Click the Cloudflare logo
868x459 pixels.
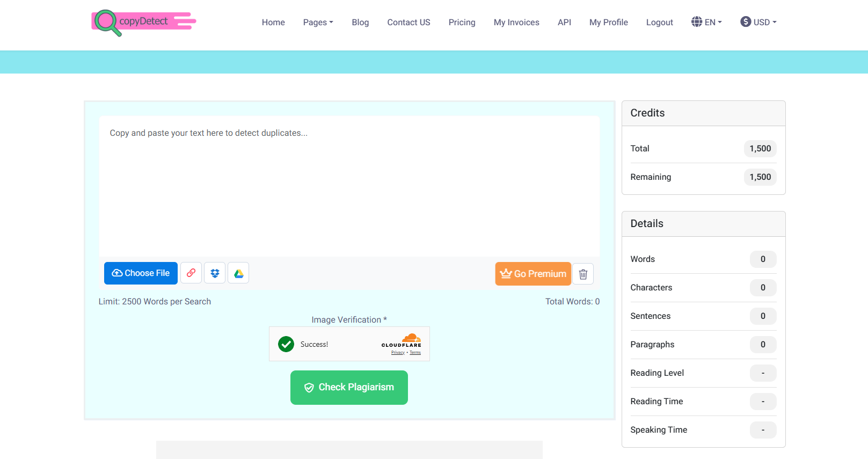[402, 340]
